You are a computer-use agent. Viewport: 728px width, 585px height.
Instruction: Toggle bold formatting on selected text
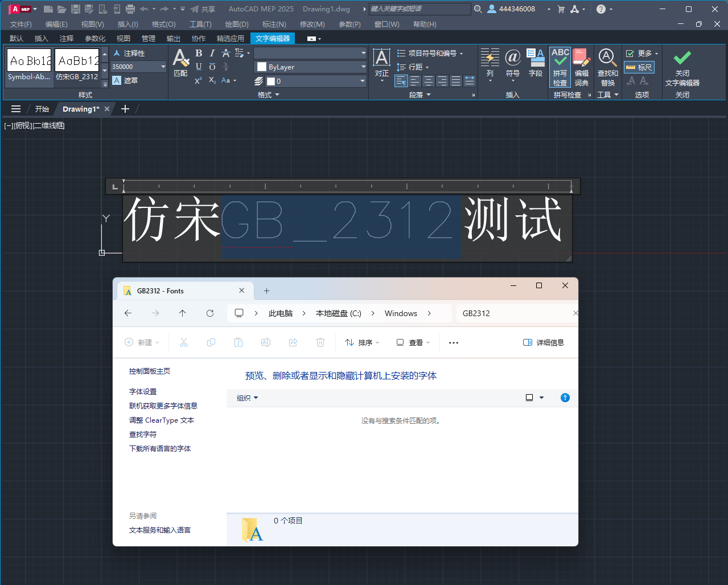tap(198, 52)
